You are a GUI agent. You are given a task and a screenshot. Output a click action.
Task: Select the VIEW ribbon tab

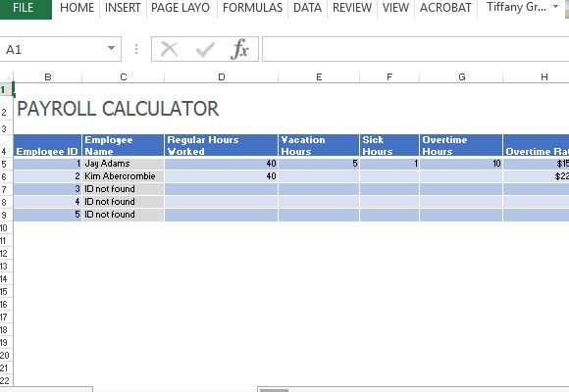point(395,8)
